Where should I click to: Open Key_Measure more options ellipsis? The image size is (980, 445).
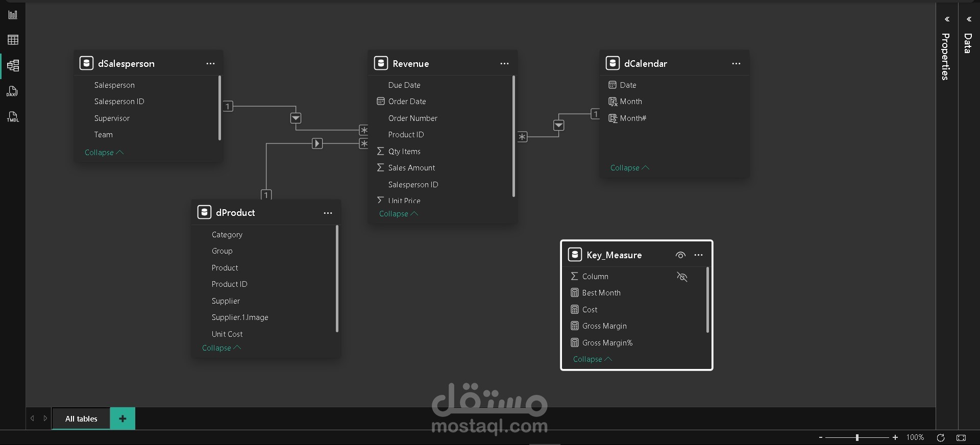click(x=699, y=255)
